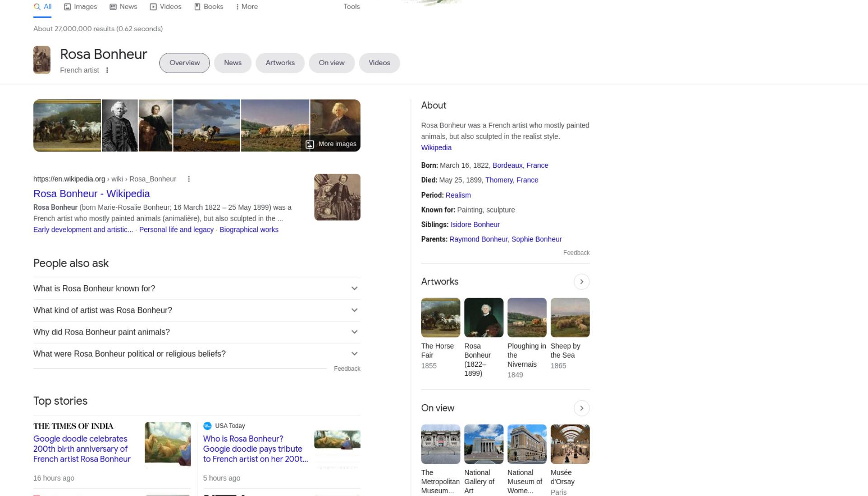Open the Images search tab
The width and height of the screenshot is (868, 496).
point(80,7)
